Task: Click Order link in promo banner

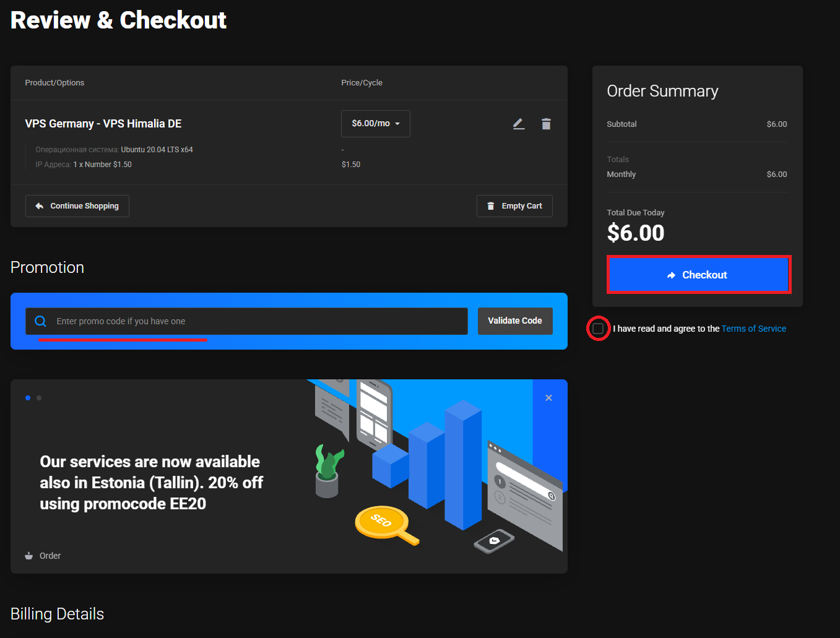Action: pyautogui.click(x=50, y=556)
